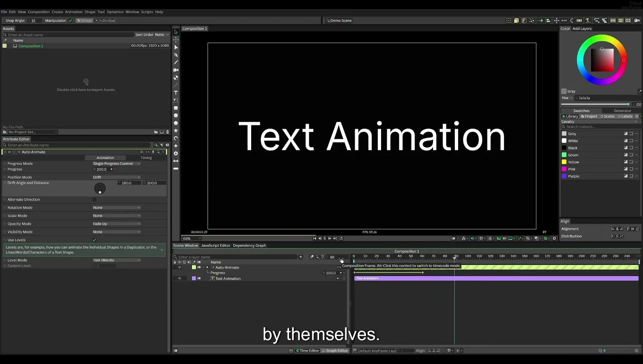643x364 pixels.
Task: Select the arrow Select tool in viewport toolbar
Action: tap(176, 32)
